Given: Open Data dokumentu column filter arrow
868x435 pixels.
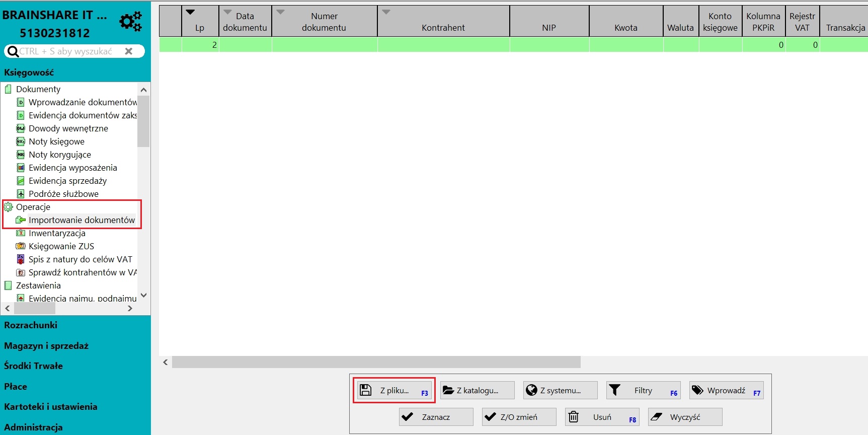Looking at the screenshot, I should (227, 12).
